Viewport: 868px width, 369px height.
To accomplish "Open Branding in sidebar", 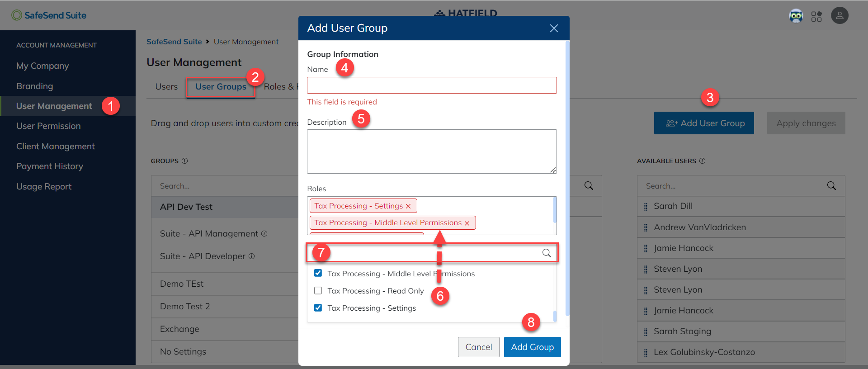I will pyautogui.click(x=35, y=86).
